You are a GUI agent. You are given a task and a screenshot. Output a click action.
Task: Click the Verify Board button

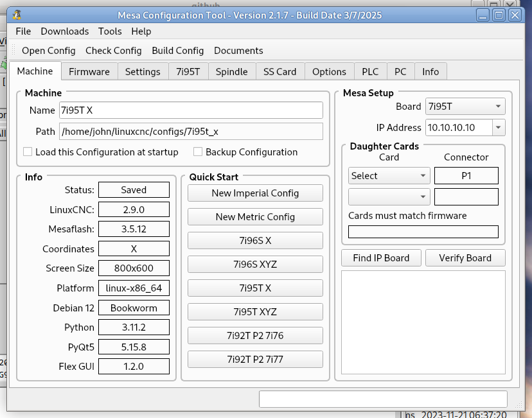point(465,258)
